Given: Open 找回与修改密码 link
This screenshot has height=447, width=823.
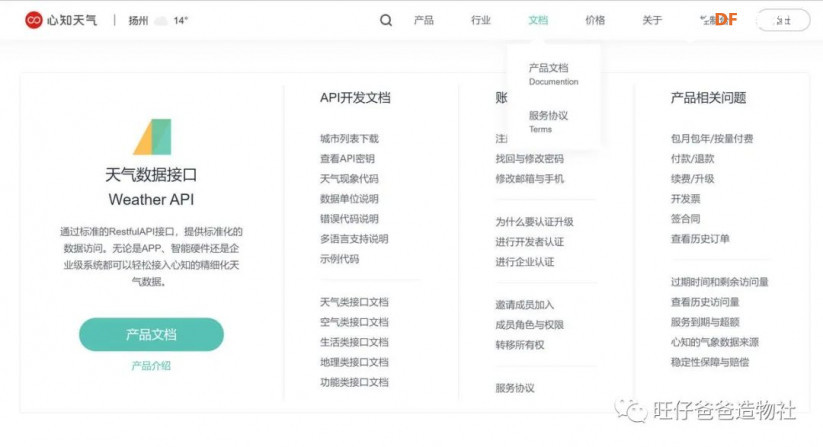Looking at the screenshot, I should (530, 158).
